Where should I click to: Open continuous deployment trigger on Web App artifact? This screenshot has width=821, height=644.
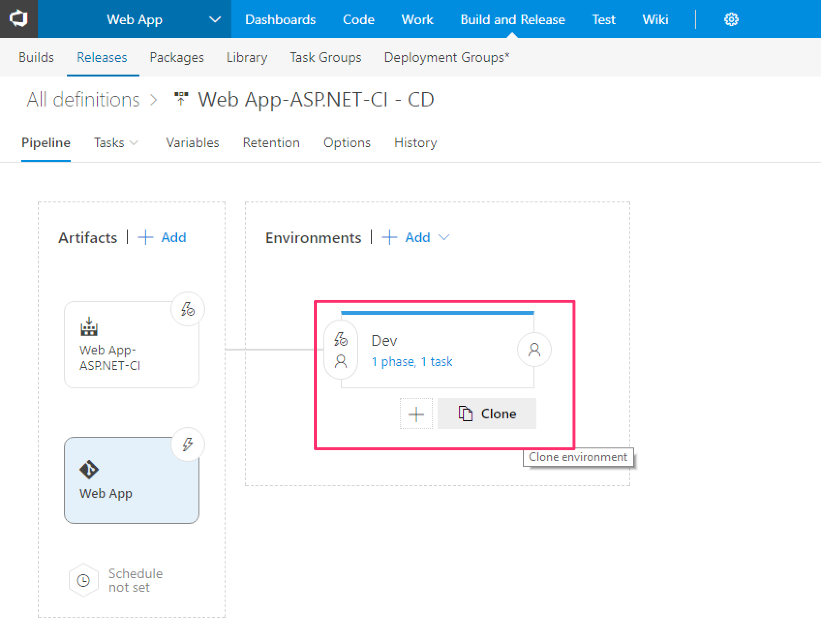click(188, 444)
